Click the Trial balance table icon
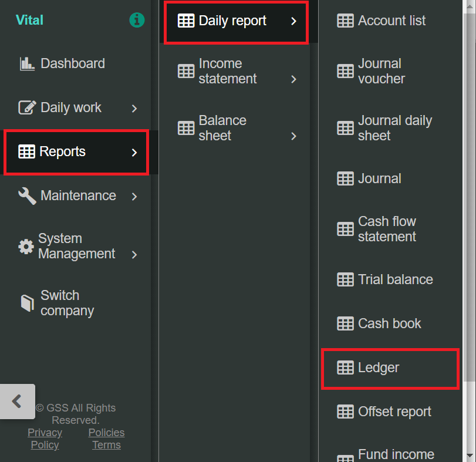Screen dimensions: 476x462 [x=345, y=280]
